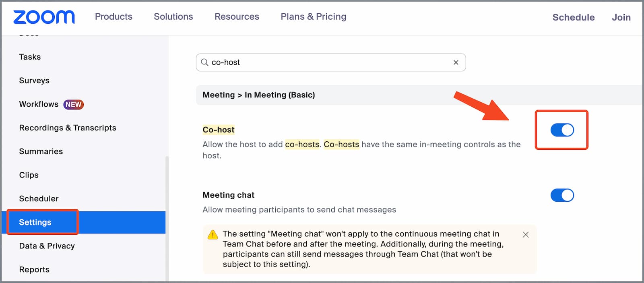Open Recordings & Transcripts
Viewport: 644px width, 283px height.
point(68,128)
